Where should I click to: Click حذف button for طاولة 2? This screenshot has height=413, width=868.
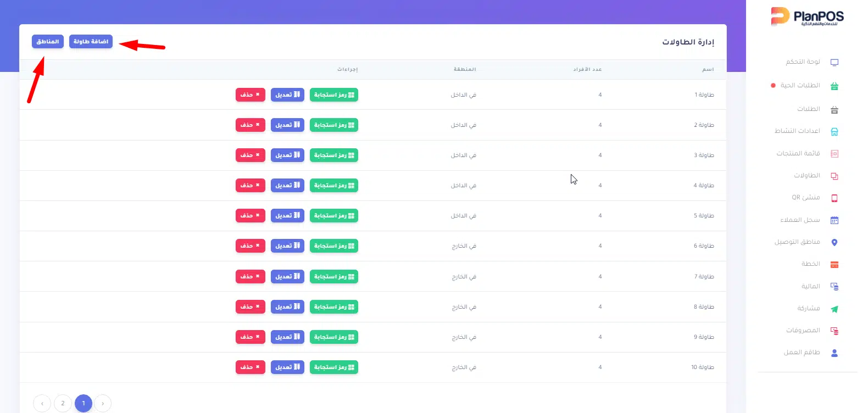coord(251,125)
